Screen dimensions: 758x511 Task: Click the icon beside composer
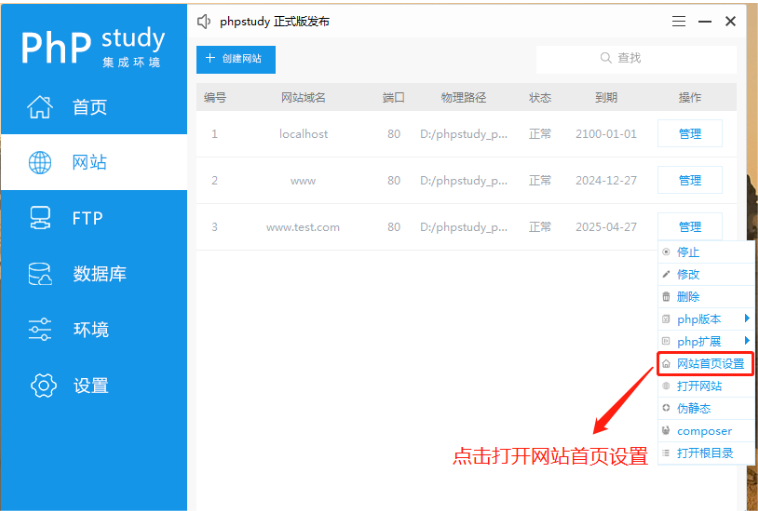(x=666, y=430)
